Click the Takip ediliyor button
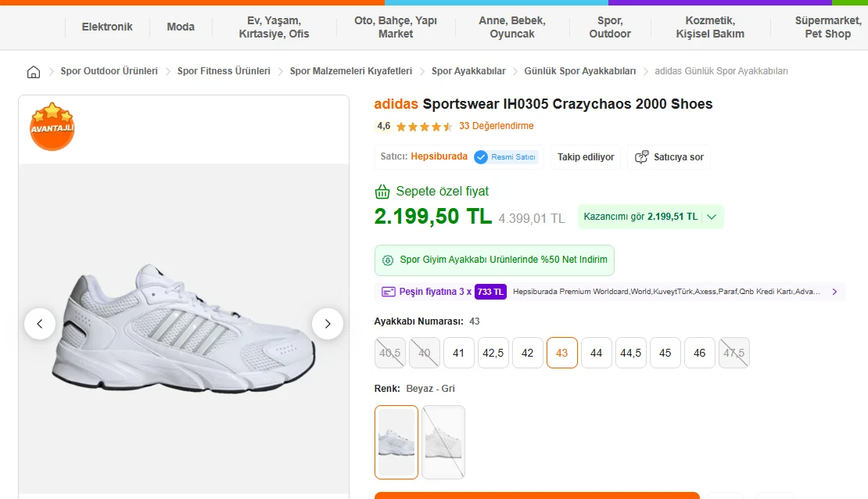The width and height of the screenshot is (868, 499). coord(586,157)
